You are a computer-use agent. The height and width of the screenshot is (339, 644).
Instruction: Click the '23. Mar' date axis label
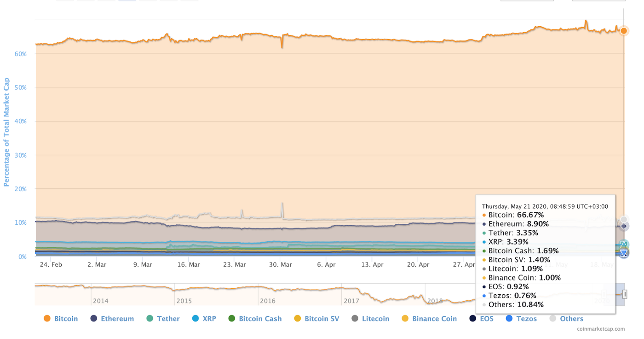click(235, 265)
